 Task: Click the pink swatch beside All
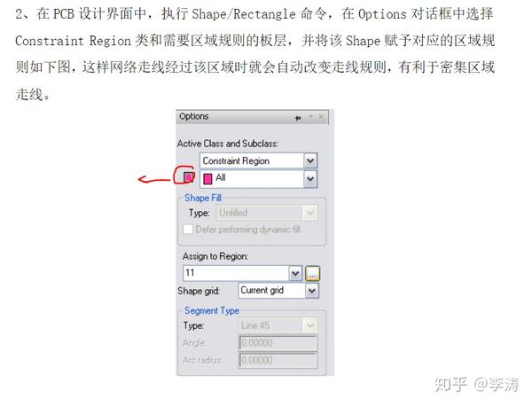(x=207, y=178)
